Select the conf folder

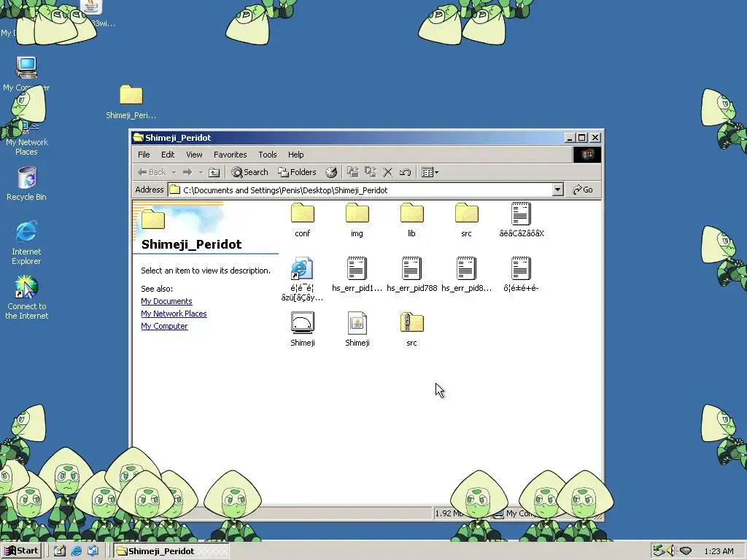(303, 220)
